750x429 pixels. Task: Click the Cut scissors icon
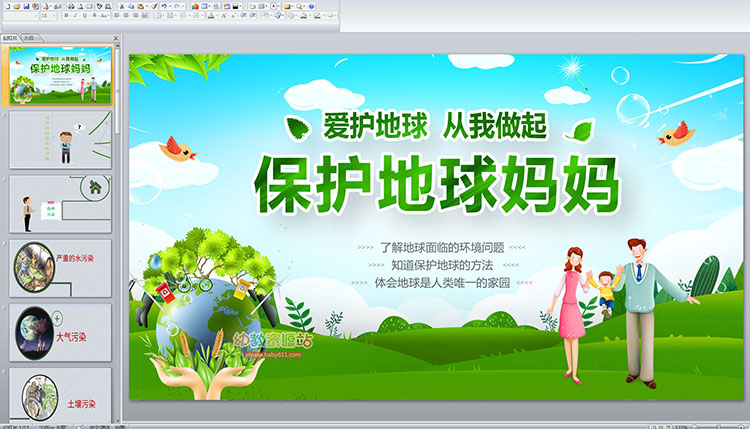(121, 7)
